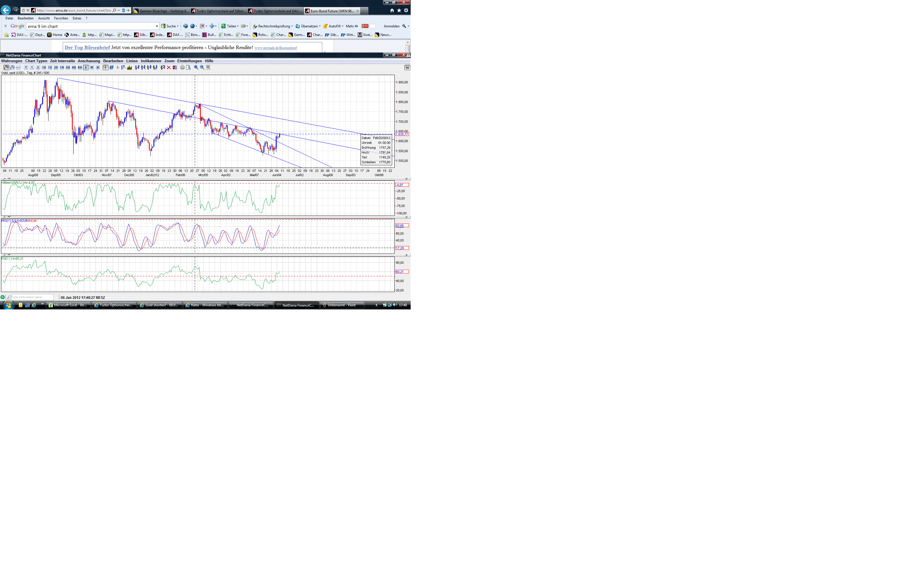Print the chart with printer icon
The image size is (924, 578).
click(183, 67)
